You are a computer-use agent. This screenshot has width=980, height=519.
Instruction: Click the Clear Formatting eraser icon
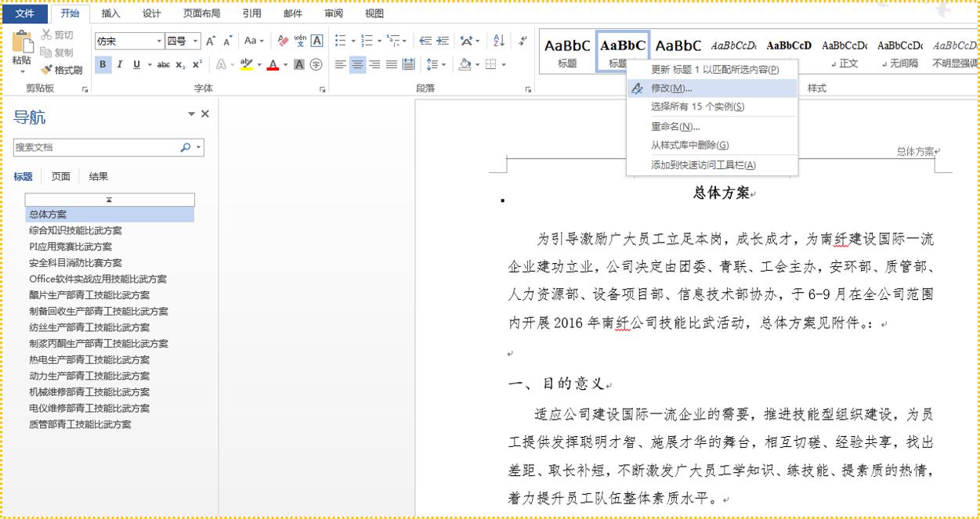283,41
